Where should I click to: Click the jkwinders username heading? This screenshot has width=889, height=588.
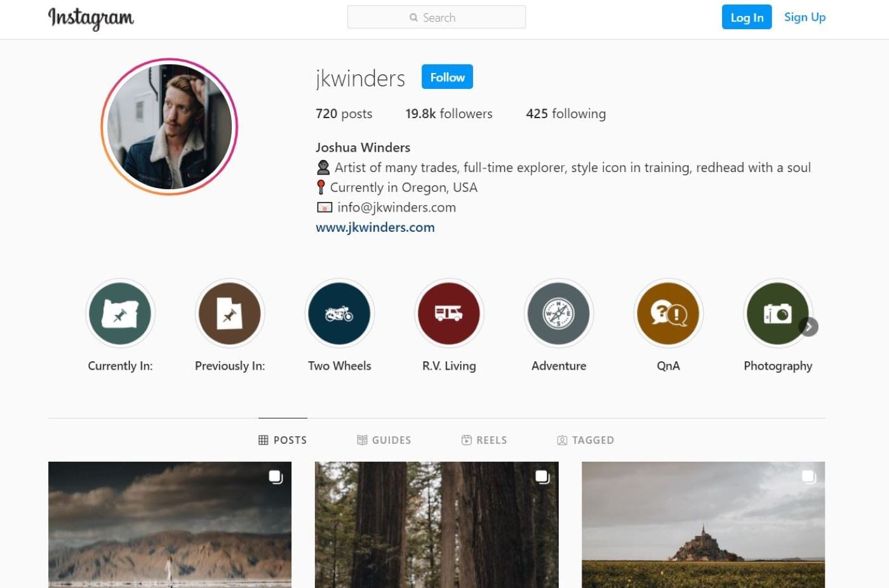(x=360, y=78)
